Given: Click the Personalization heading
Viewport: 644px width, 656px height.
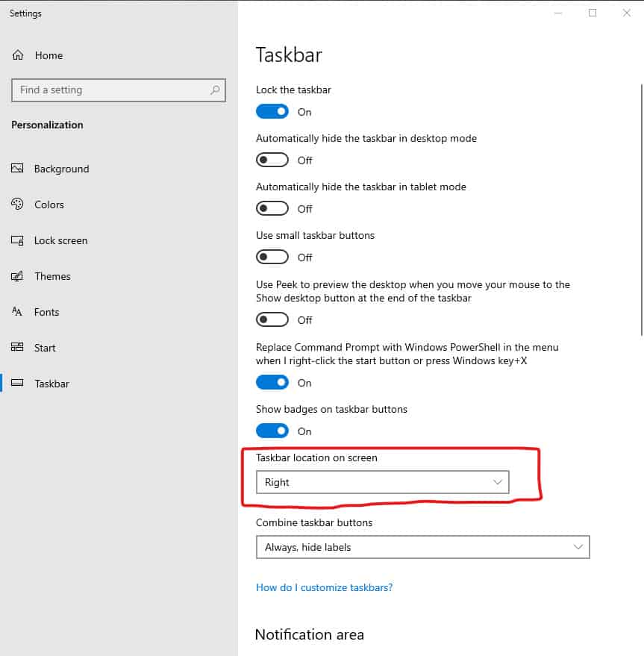Looking at the screenshot, I should [x=47, y=125].
